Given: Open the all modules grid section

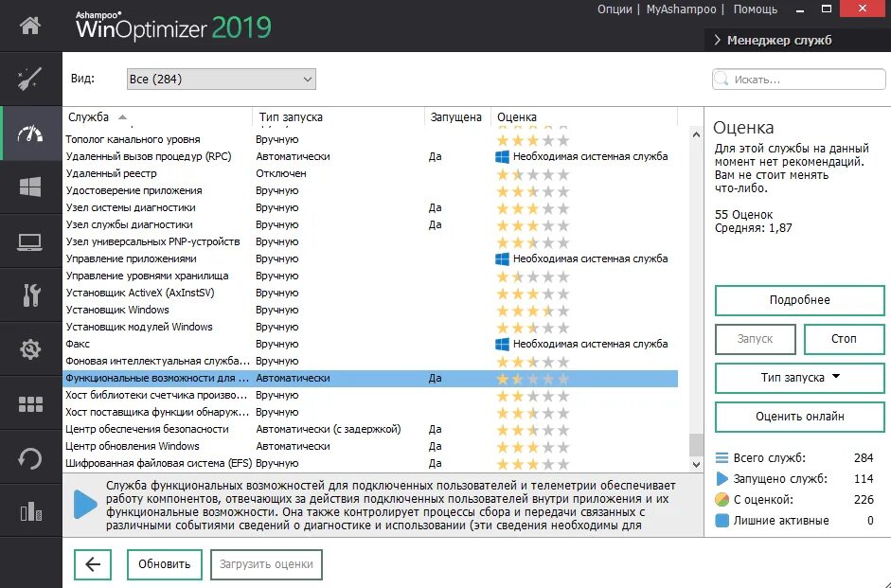Looking at the screenshot, I should click(x=30, y=403).
